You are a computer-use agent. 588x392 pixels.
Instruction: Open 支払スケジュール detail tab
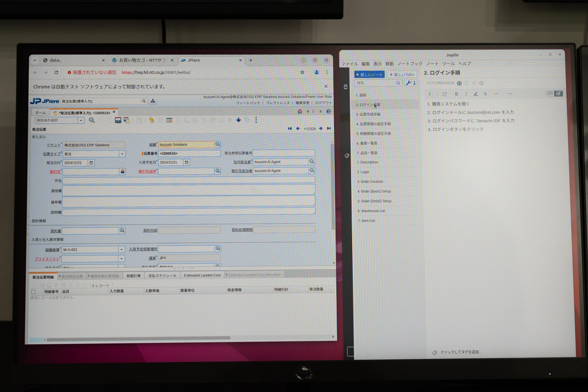(x=162, y=276)
